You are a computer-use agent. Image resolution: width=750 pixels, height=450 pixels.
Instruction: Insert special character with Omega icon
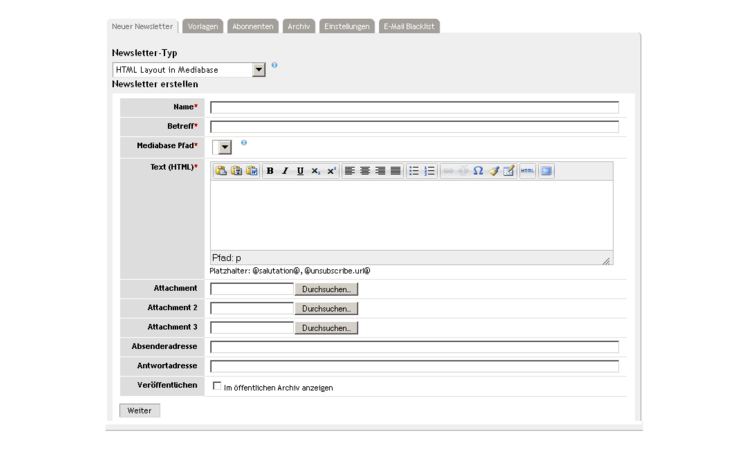[x=478, y=171]
